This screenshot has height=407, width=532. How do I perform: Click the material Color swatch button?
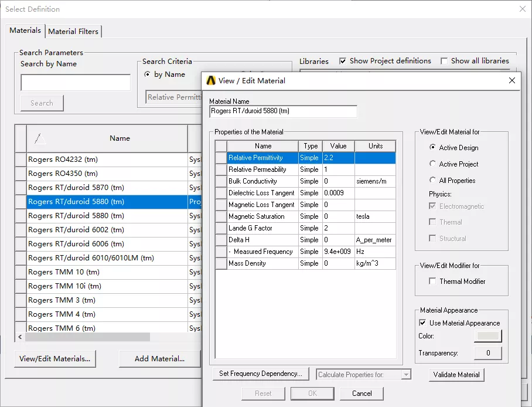pyautogui.click(x=488, y=336)
